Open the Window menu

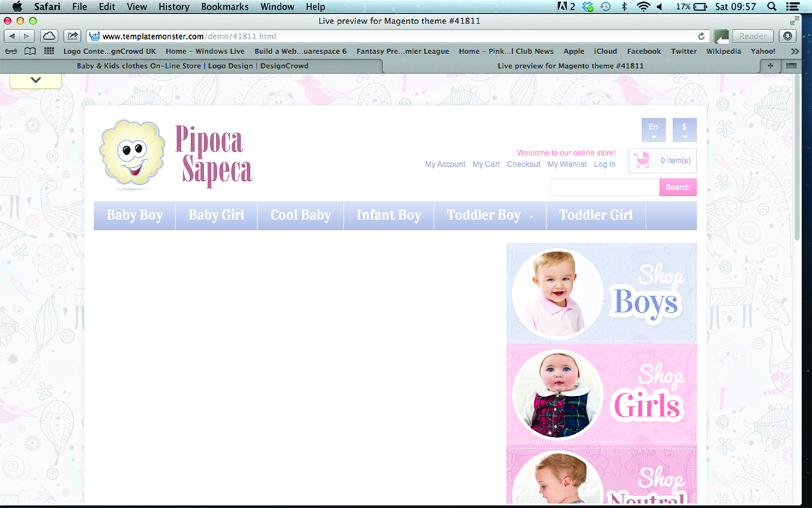tap(277, 7)
